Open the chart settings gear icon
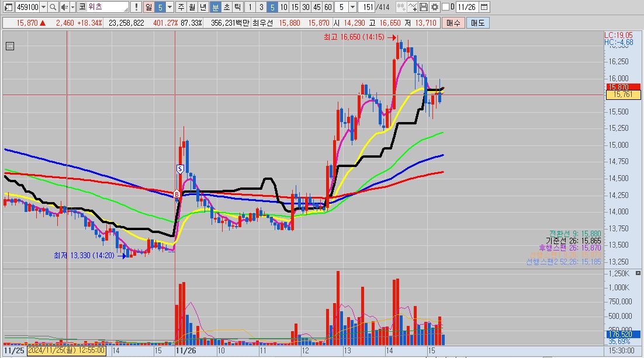Image resolution: width=644 pixels, height=358 pixels. (435, 7)
